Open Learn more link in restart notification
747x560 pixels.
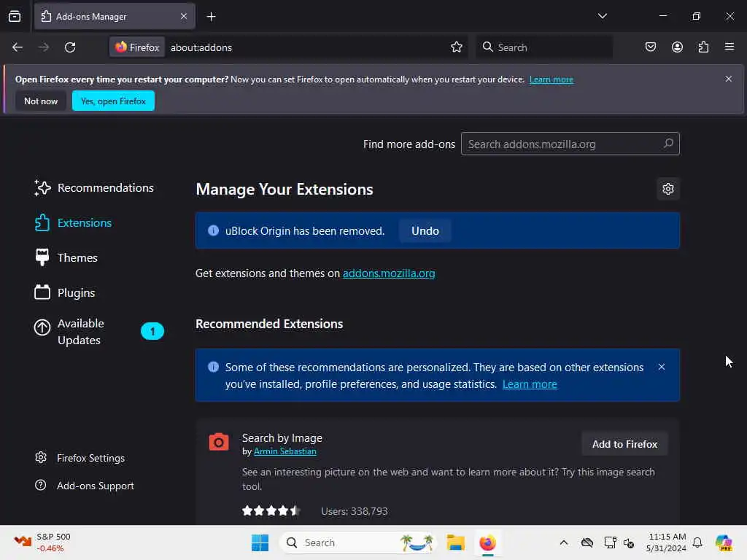point(551,79)
